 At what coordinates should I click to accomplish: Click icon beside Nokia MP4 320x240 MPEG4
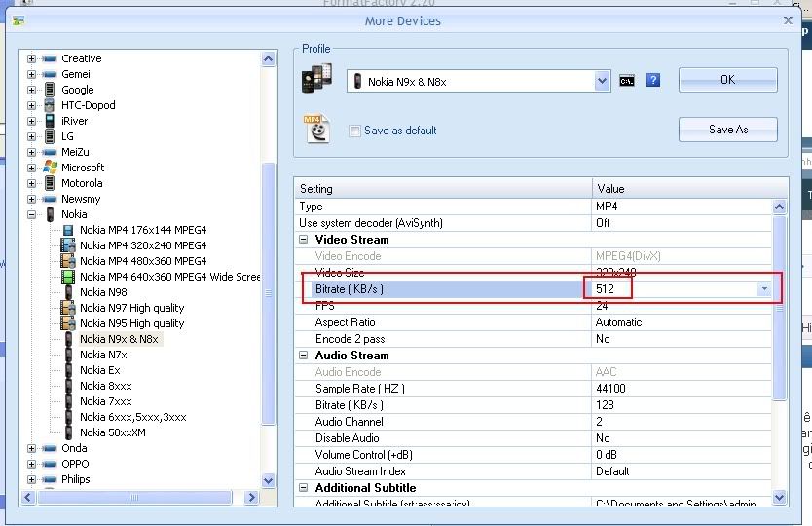pyautogui.click(x=68, y=245)
